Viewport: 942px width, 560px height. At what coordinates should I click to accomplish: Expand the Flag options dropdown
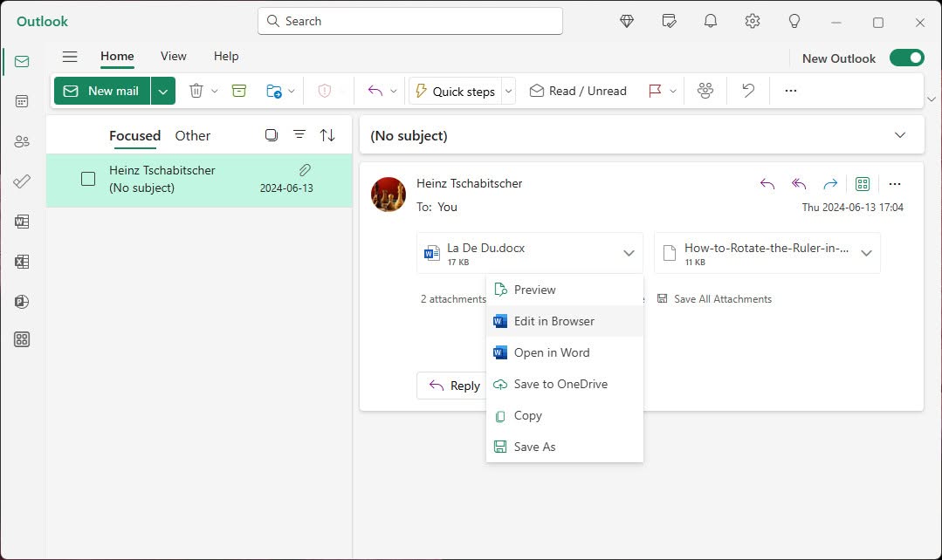click(x=673, y=92)
